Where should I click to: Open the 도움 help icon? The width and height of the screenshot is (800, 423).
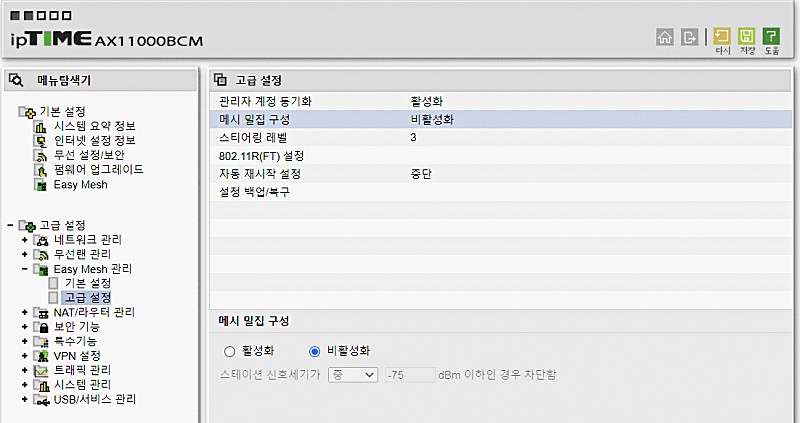click(771, 38)
